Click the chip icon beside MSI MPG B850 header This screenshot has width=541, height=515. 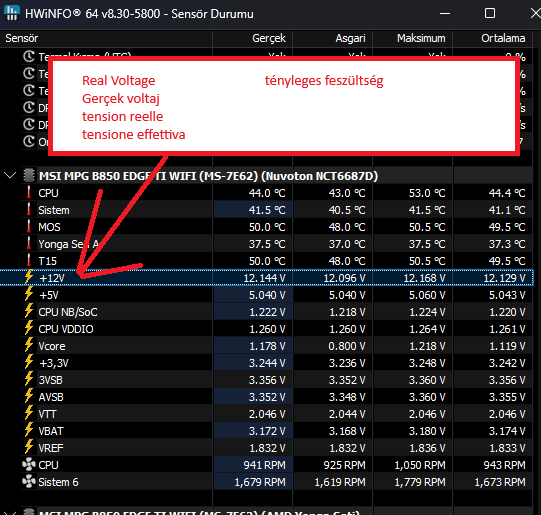pos(29,175)
